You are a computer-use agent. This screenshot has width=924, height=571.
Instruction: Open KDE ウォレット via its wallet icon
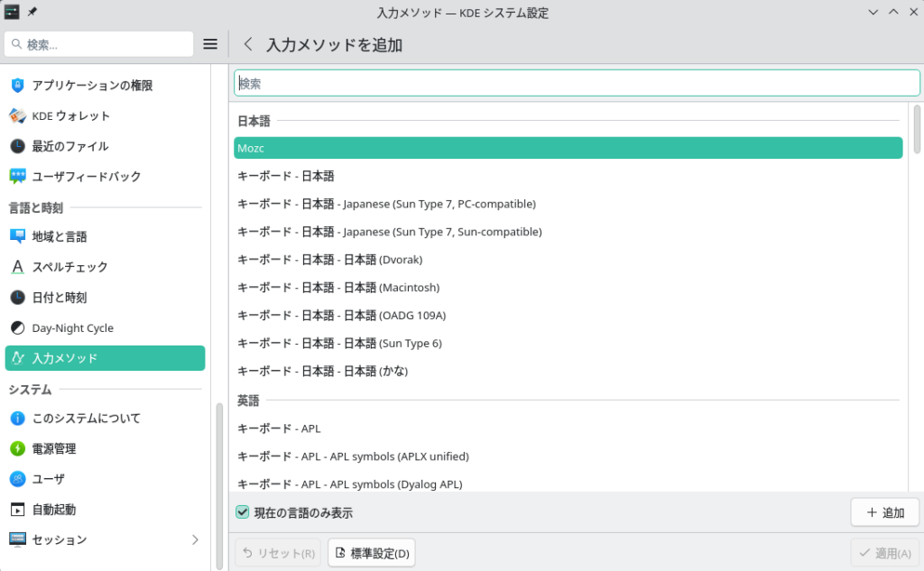[x=17, y=115]
